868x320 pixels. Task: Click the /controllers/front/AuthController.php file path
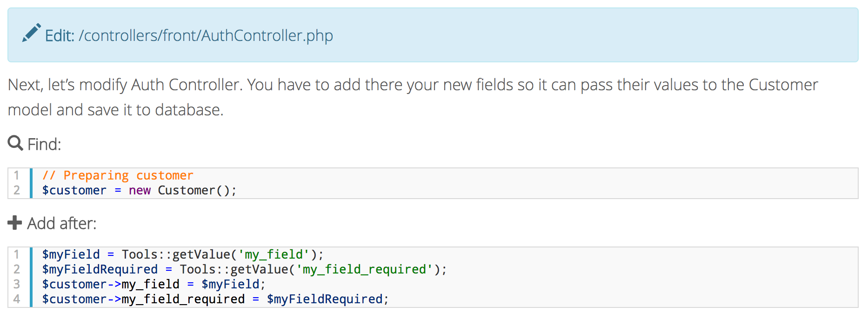pyautogui.click(x=206, y=35)
